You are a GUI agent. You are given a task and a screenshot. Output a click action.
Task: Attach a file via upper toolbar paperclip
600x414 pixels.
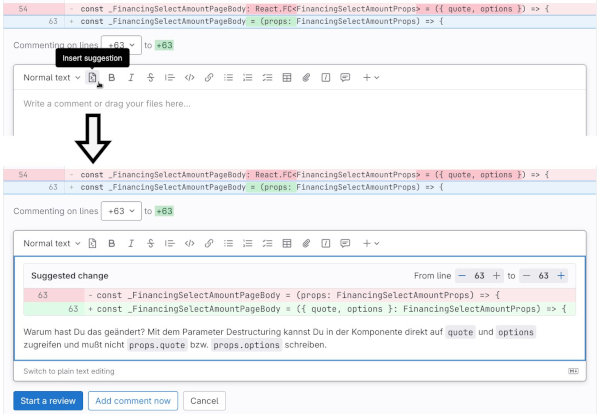pyautogui.click(x=307, y=77)
